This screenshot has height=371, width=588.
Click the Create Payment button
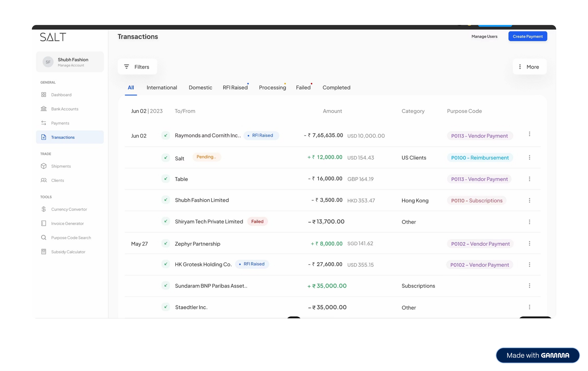527,36
